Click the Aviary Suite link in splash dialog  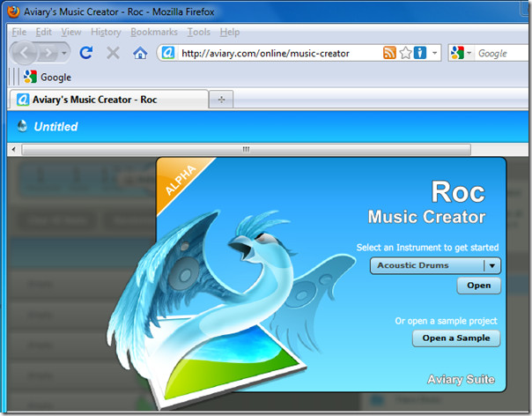(461, 379)
